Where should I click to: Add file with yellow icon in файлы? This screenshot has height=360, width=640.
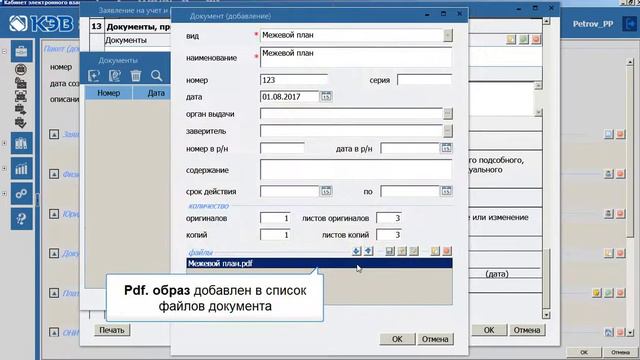coord(435,251)
